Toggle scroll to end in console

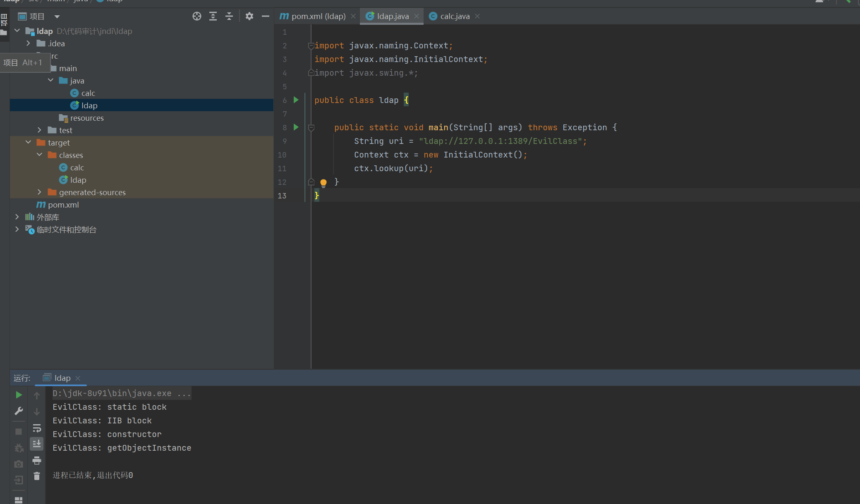point(37,444)
